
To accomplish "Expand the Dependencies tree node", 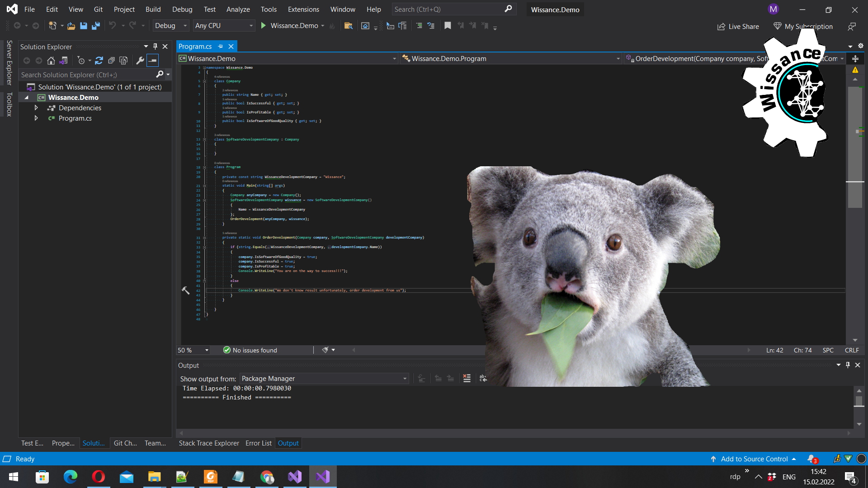I will tap(36, 108).
